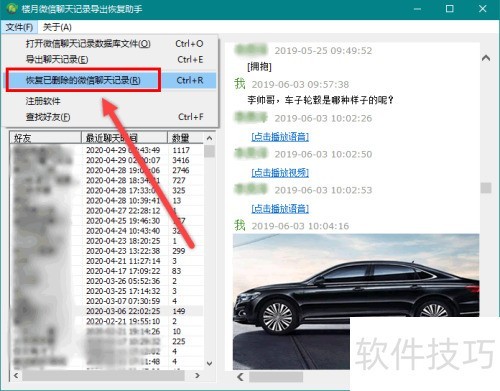Click the app icon in title bar

click(x=12, y=8)
